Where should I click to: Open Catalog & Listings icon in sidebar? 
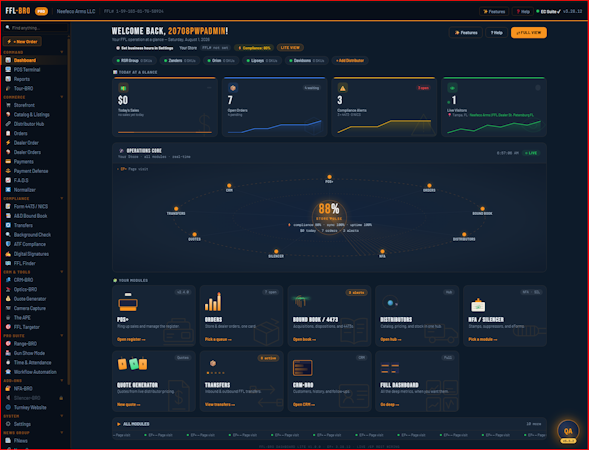[x=8, y=115]
